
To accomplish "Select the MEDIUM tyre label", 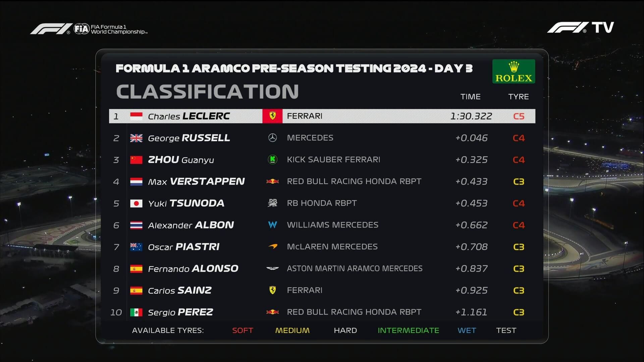I will tap(292, 330).
